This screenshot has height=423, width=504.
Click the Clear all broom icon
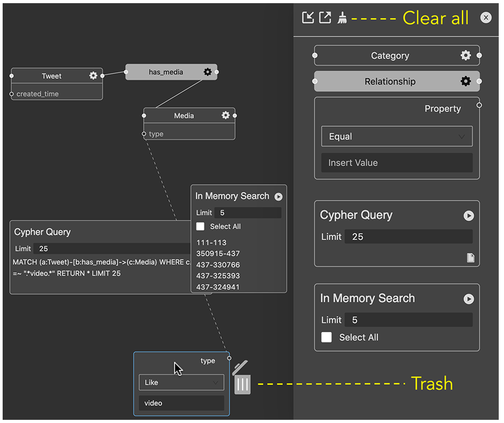pos(342,18)
